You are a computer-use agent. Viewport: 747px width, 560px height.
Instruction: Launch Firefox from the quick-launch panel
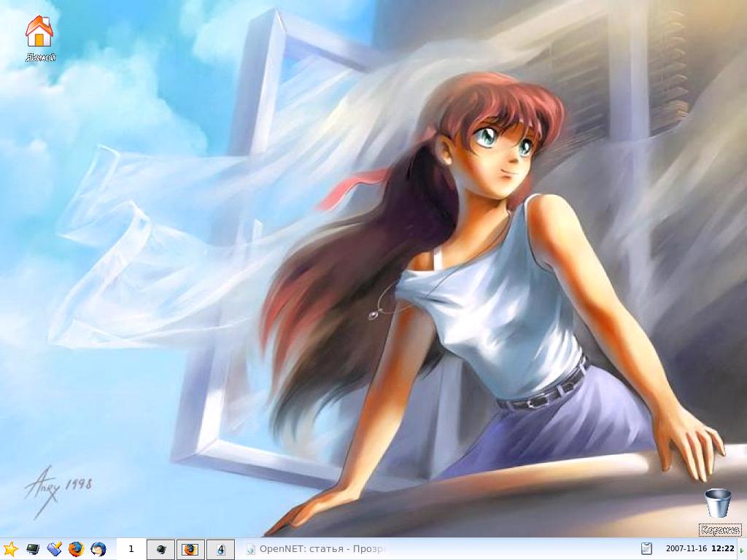[76, 549]
